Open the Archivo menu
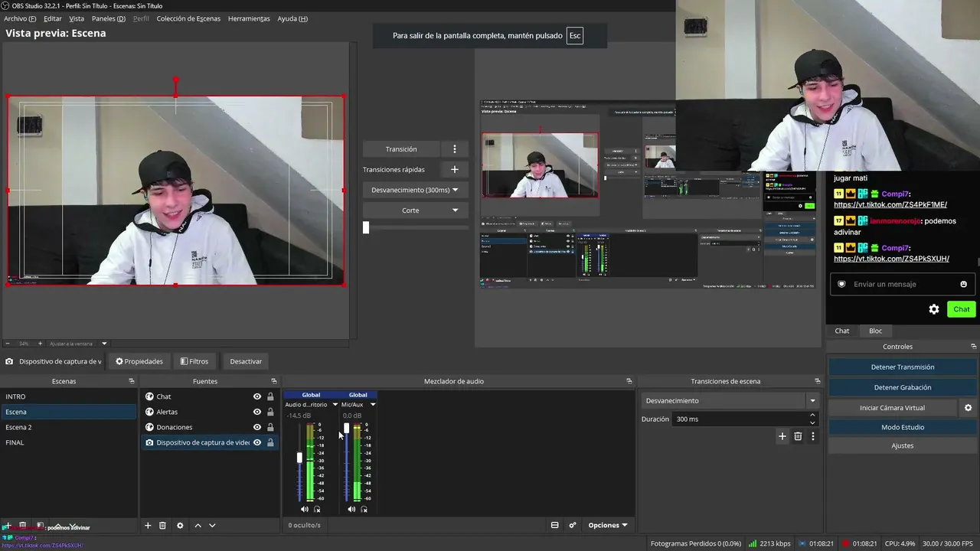This screenshot has width=980, height=551. click(20, 18)
